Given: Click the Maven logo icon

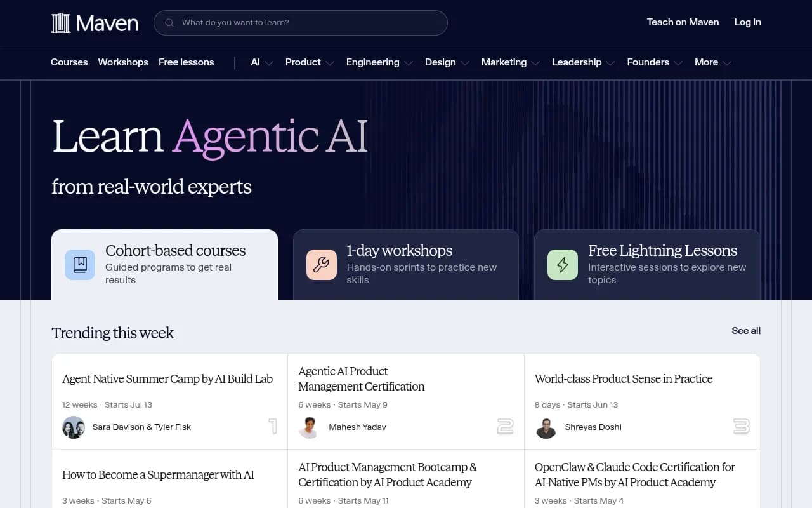Looking at the screenshot, I should click(x=60, y=23).
